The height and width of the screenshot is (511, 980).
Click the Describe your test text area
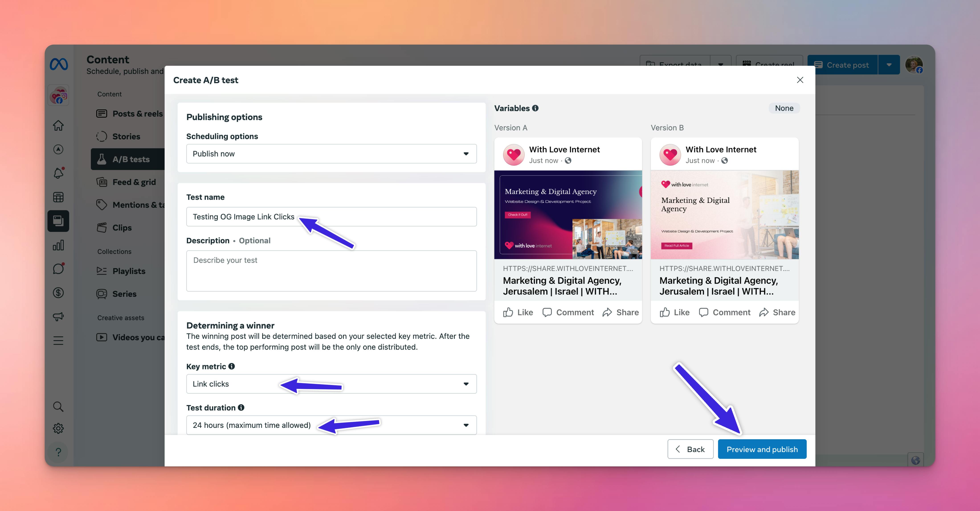pos(331,271)
